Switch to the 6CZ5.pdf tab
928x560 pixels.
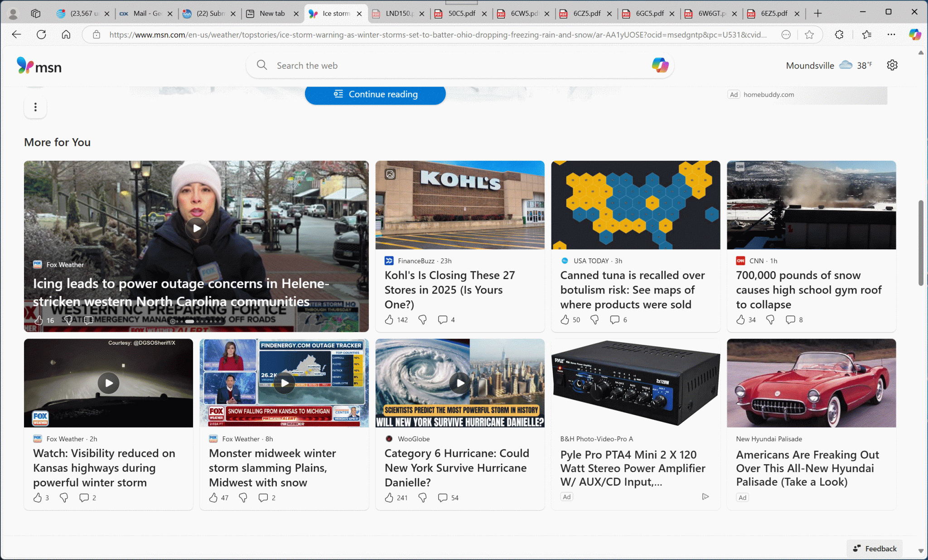pyautogui.click(x=586, y=14)
